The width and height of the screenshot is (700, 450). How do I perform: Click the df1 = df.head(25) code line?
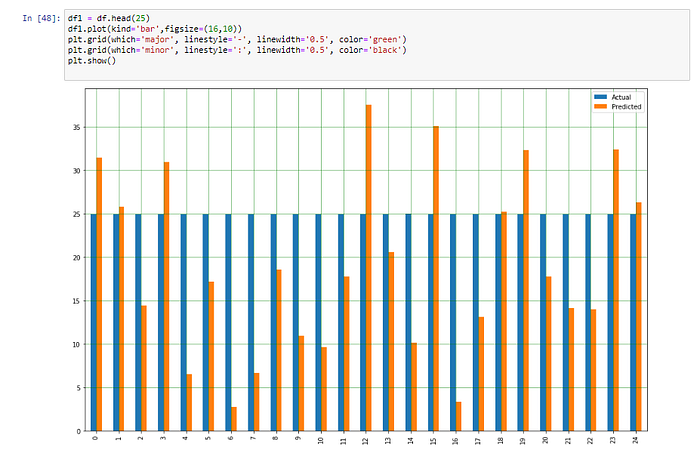109,18
